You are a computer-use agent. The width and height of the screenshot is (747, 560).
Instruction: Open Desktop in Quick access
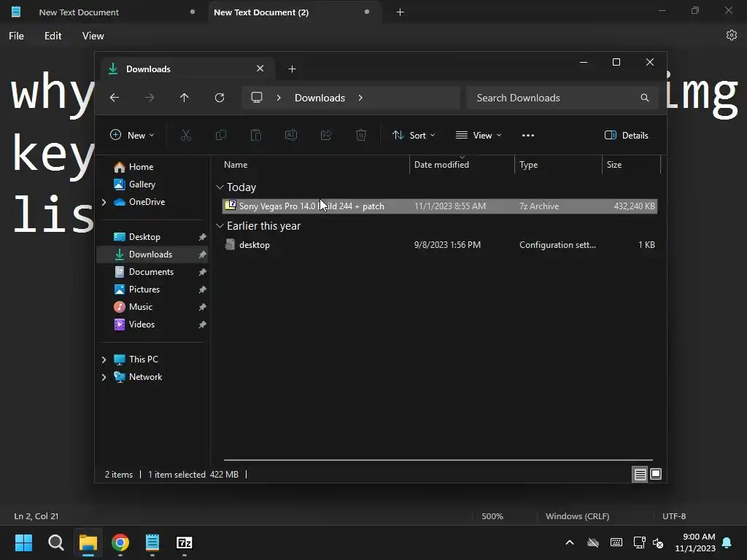coord(144,237)
